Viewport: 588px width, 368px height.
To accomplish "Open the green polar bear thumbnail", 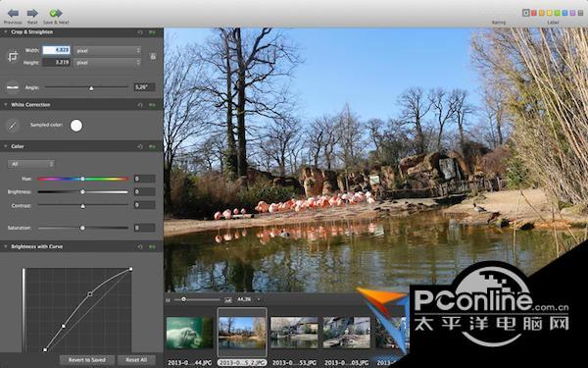I will tap(190, 333).
